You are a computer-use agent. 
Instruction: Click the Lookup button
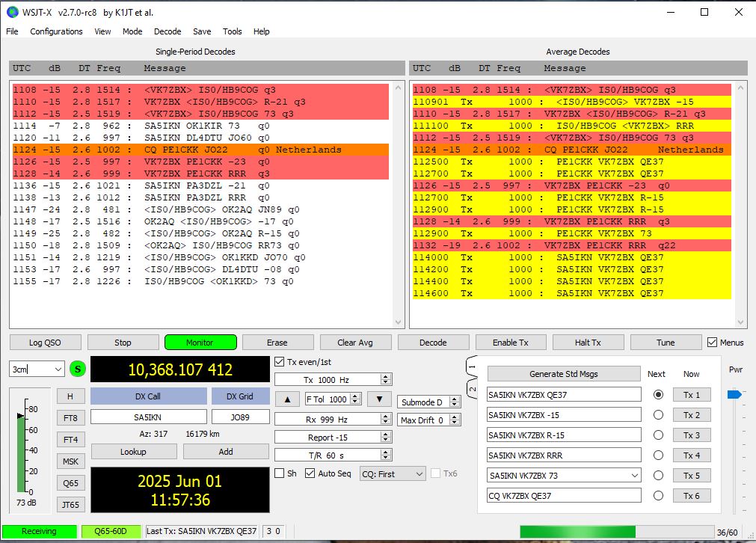point(134,452)
